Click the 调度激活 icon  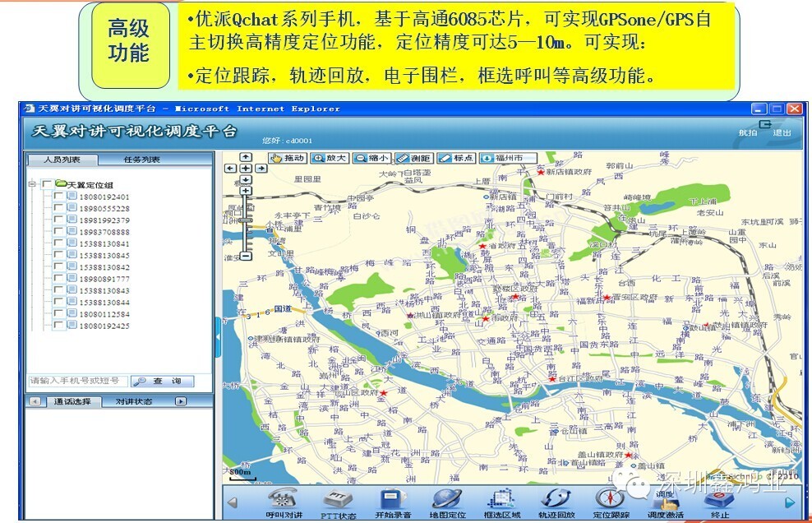(x=666, y=500)
